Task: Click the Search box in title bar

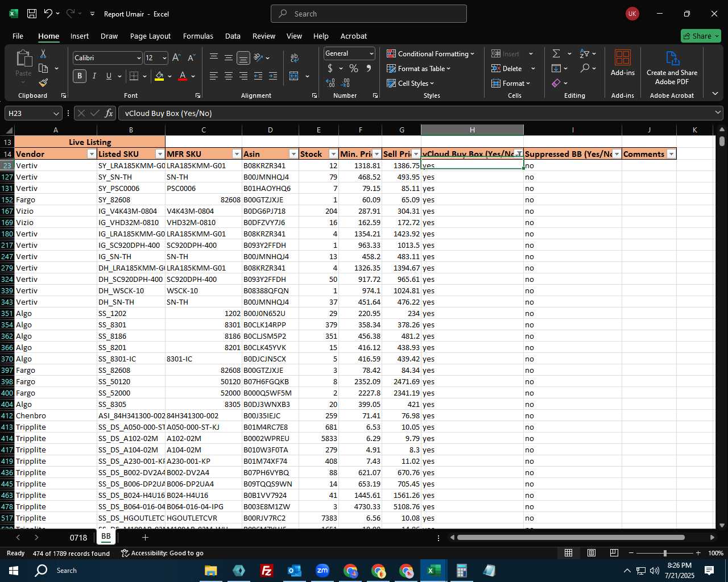Action: [x=369, y=14]
